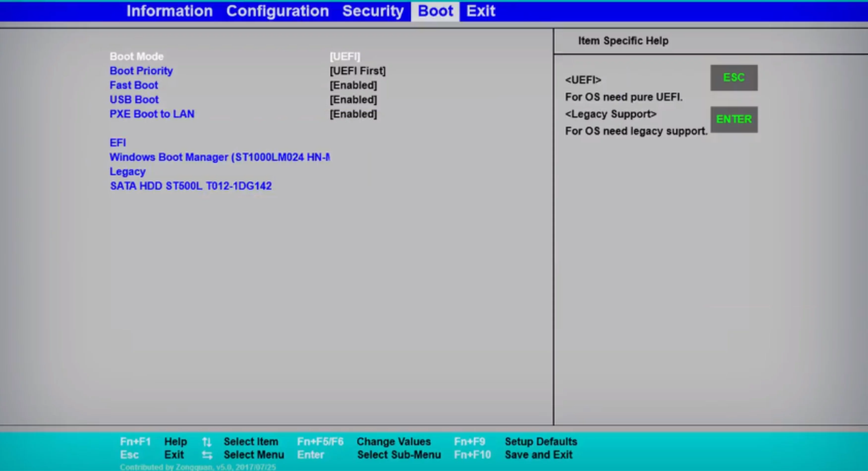The width and height of the screenshot is (868, 471).
Task: Click the green ENTER button
Action: pyautogui.click(x=734, y=119)
